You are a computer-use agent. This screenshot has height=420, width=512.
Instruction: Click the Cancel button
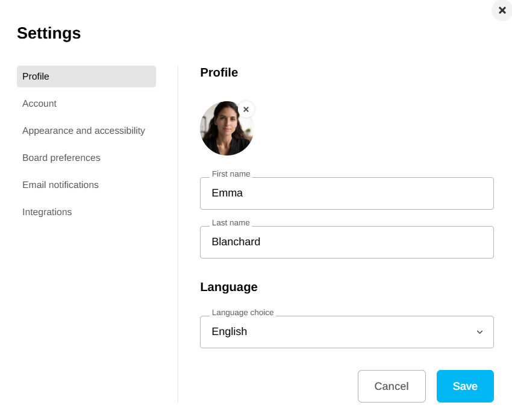coord(392,386)
